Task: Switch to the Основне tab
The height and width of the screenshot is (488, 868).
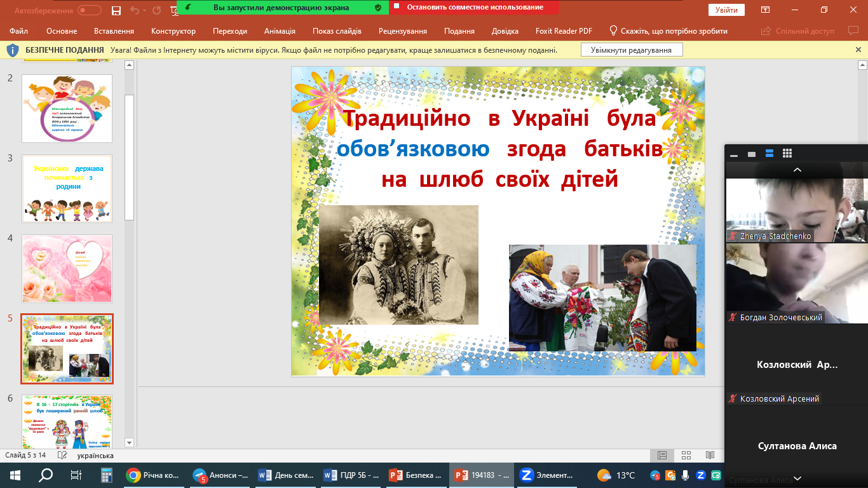Action: pos(62,31)
